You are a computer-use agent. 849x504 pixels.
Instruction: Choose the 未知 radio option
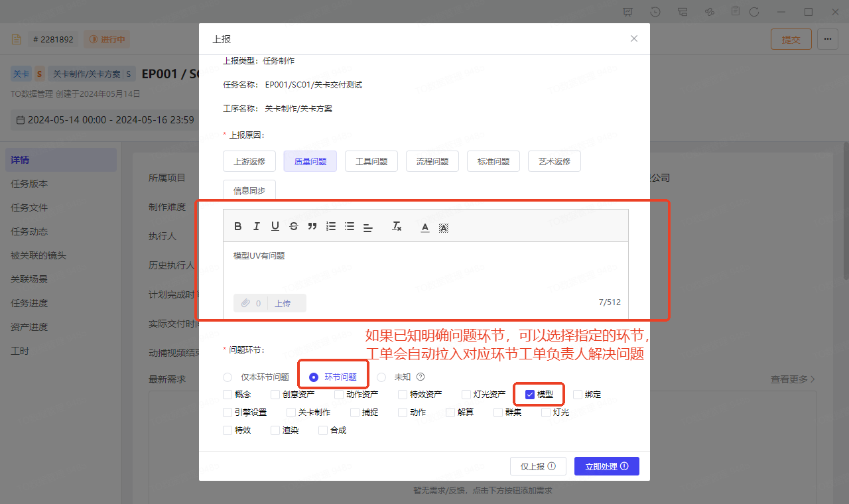click(x=381, y=377)
